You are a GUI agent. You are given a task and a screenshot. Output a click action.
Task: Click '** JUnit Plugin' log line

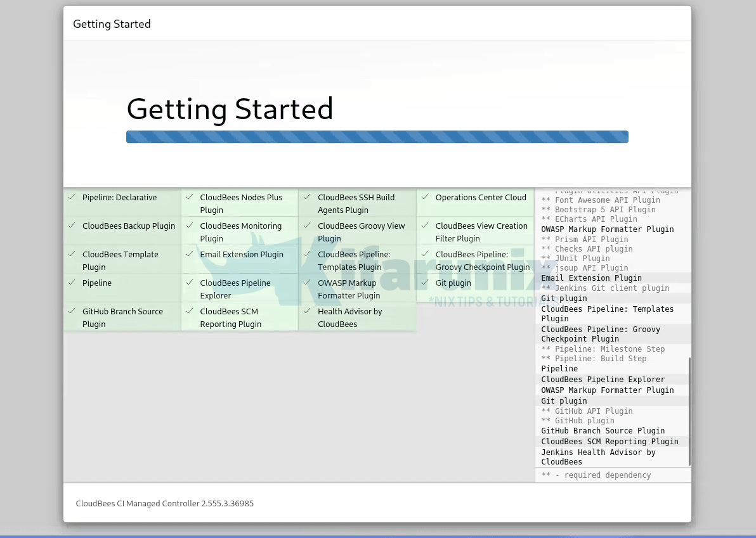coord(575,259)
